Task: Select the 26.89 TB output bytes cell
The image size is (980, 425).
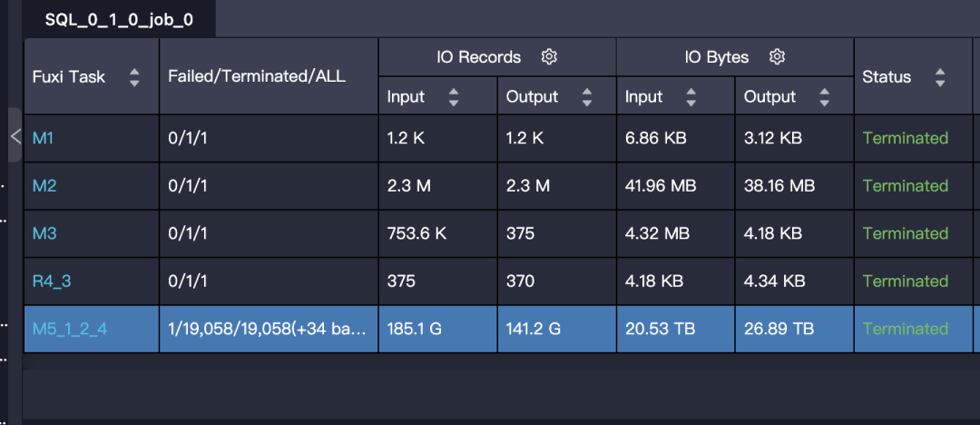Action: coord(794,330)
